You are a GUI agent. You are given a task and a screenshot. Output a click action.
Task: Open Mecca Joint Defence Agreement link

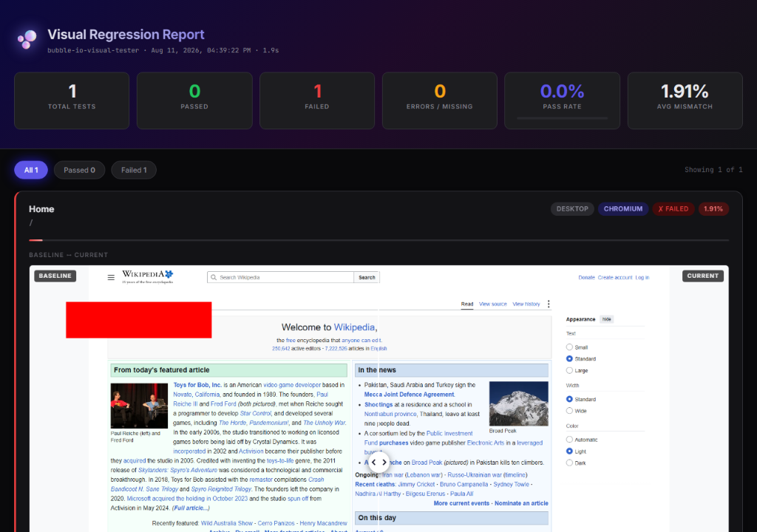coord(409,395)
